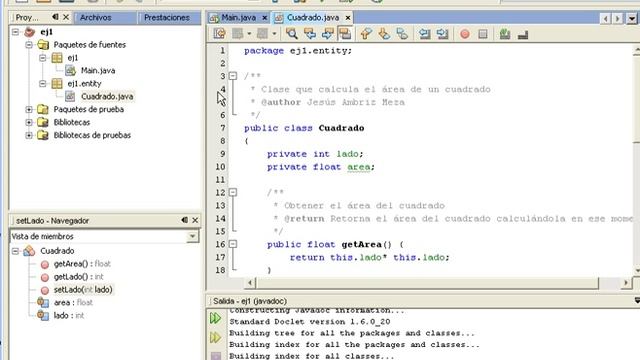
Task: Open the Forward history dropdown arrow
Action: (274, 34)
